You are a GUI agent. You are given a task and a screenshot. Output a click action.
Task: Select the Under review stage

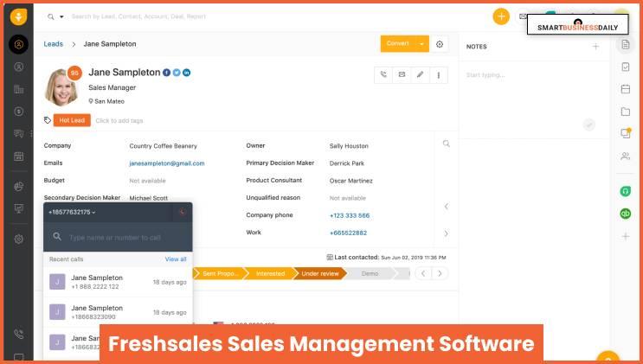click(x=320, y=273)
